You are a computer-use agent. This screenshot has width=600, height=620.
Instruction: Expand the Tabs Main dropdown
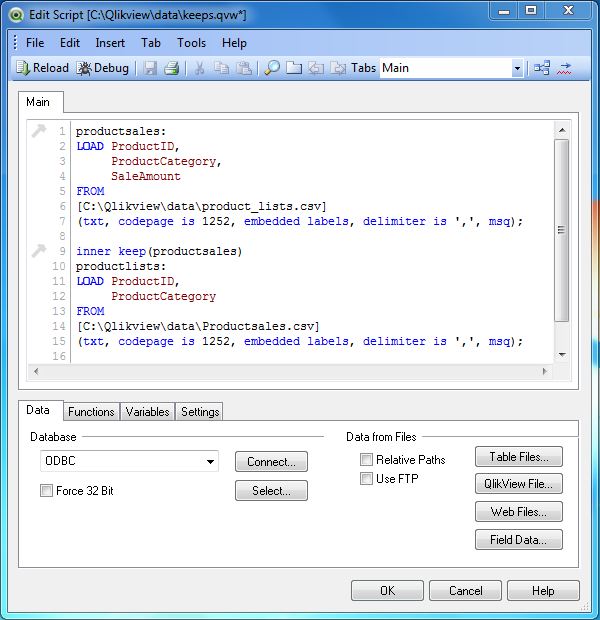[x=517, y=68]
